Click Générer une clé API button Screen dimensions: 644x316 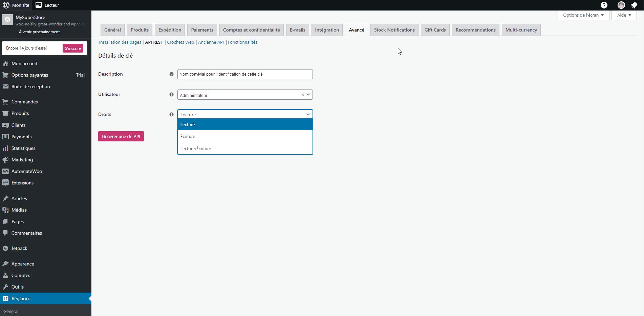pos(121,136)
